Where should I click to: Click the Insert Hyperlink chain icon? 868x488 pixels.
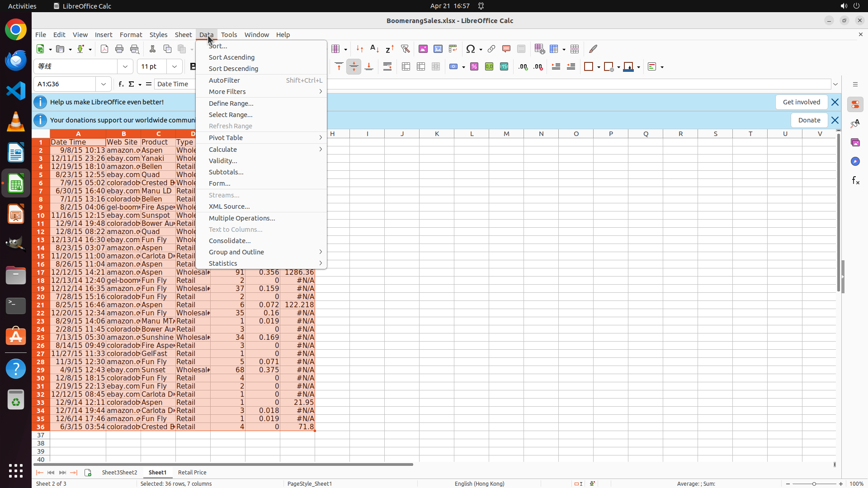point(491,49)
